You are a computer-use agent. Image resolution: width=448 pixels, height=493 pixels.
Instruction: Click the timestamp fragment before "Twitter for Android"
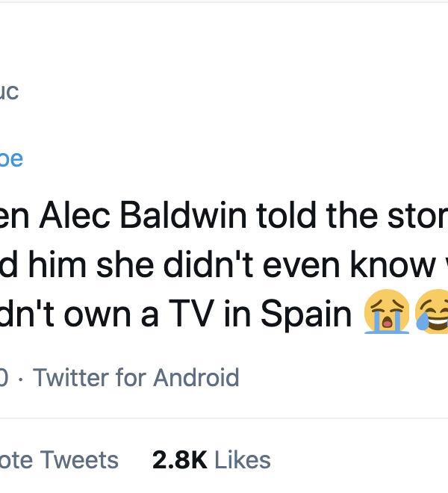[x=4, y=377]
